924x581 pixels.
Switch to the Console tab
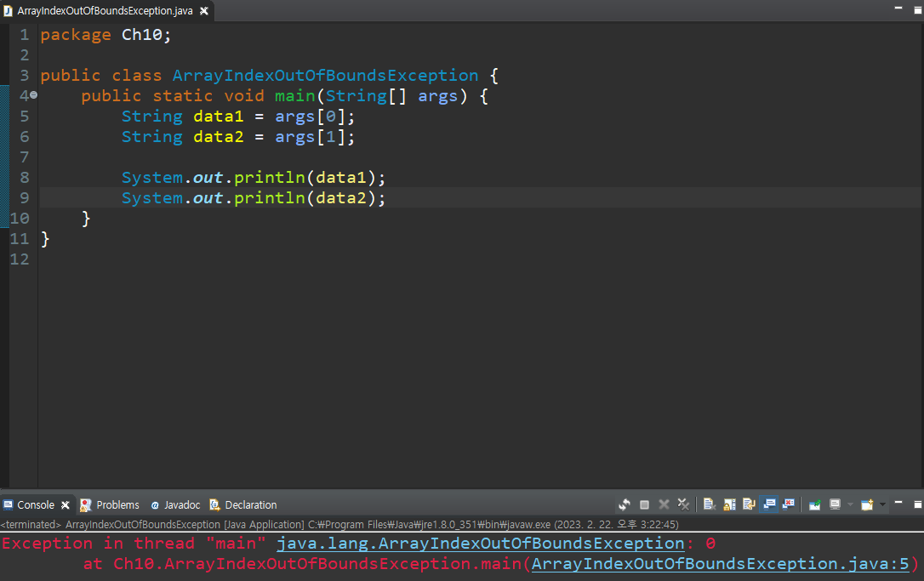pyautogui.click(x=36, y=505)
